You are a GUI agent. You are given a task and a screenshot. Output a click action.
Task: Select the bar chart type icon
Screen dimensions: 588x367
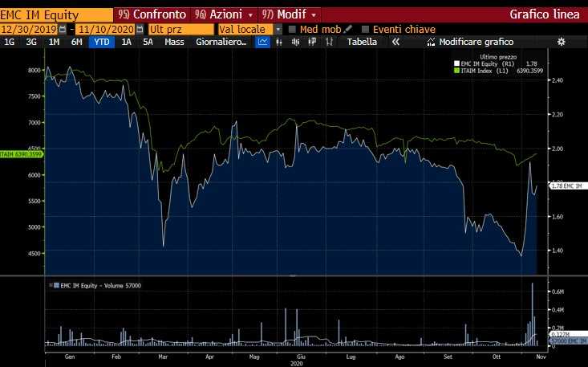pos(279,42)
